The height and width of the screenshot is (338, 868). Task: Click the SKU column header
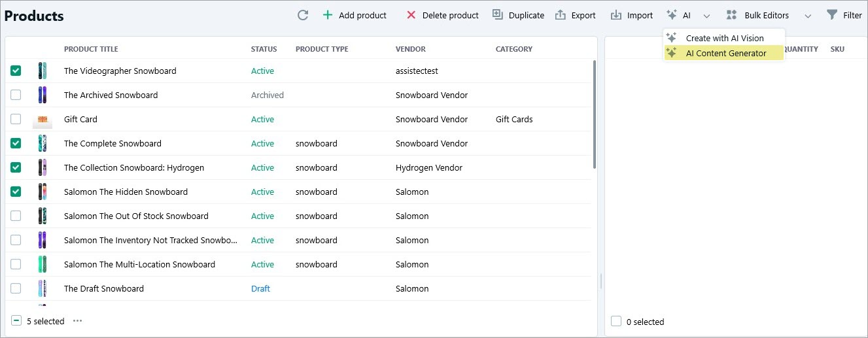(x=837, y=49)
